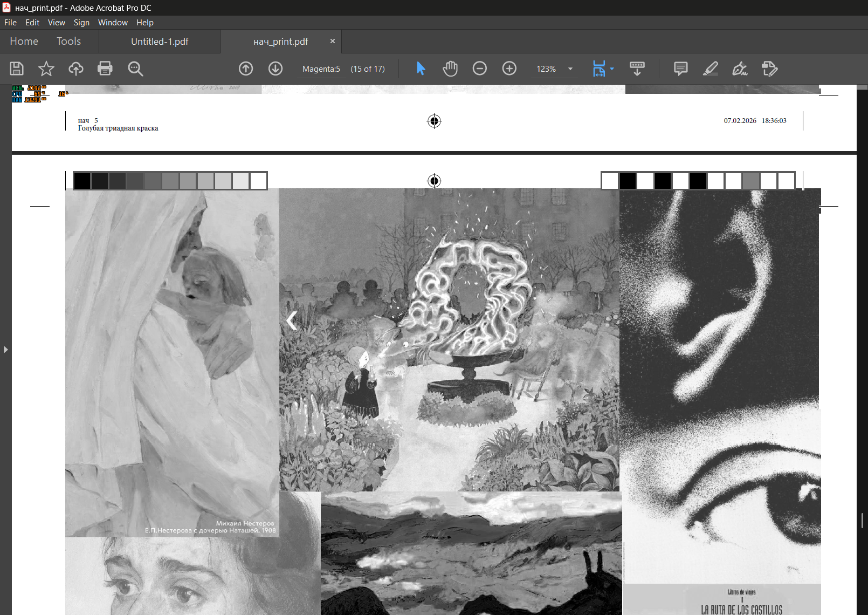
Task: Open the zoom level dropdown arrow
Action: pos(570,69)
